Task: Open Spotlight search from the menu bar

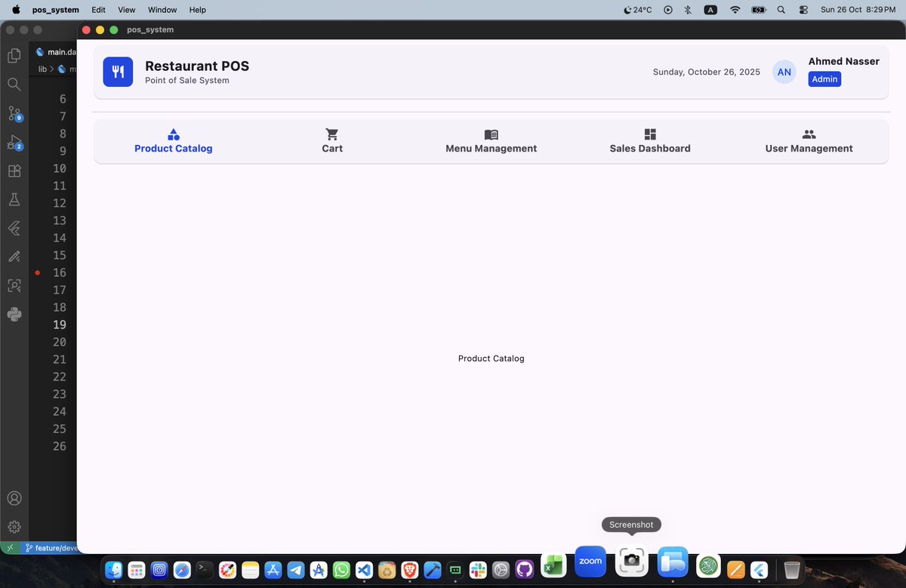Action: pos(781,10)
